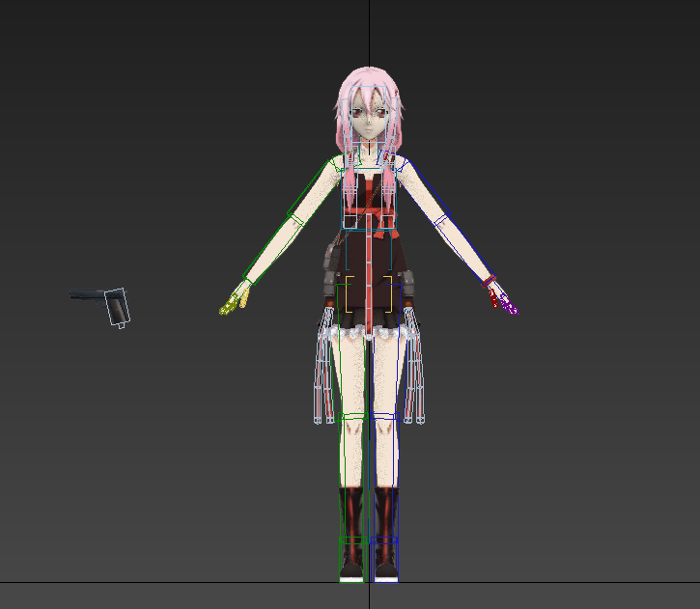Image resolution: width=700 pixels, height=609 pixels.
Task: Select the teal chest bone box
Action: [x=369, y=199]
